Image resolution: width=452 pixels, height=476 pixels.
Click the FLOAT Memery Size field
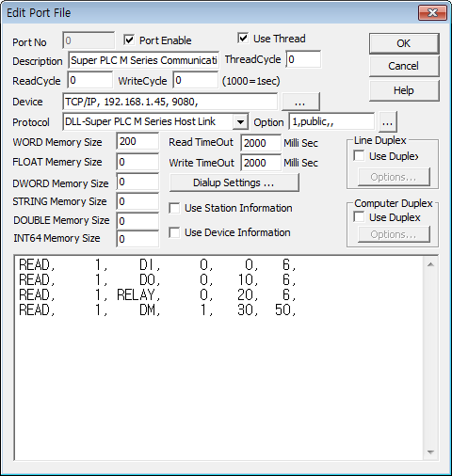pos(137,162)
